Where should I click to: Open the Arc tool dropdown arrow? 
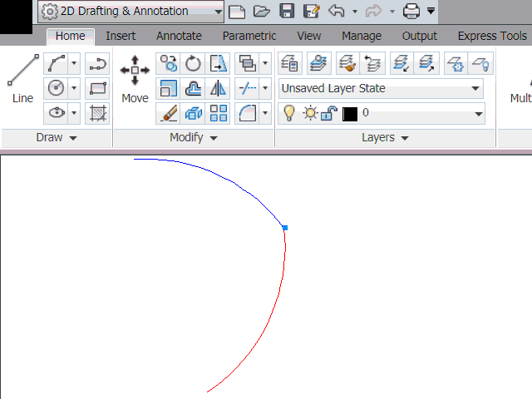74,63
